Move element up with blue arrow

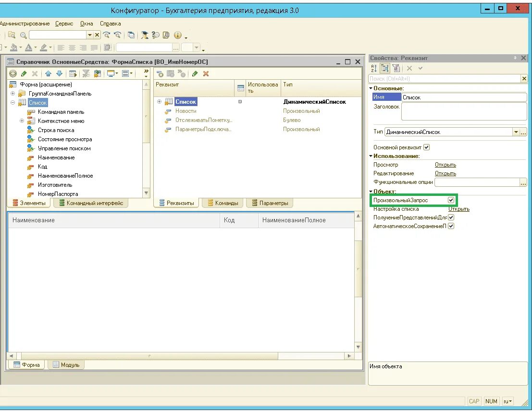tap(48, 73)
